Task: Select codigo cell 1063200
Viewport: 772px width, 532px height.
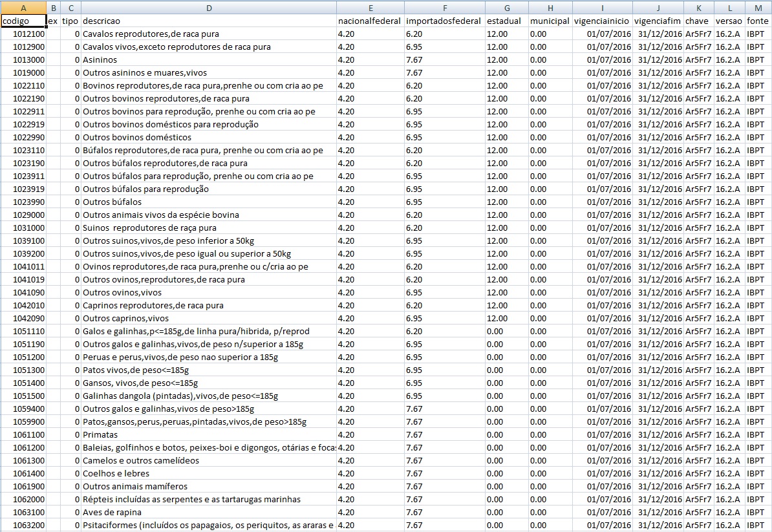Action: point(23,525)
